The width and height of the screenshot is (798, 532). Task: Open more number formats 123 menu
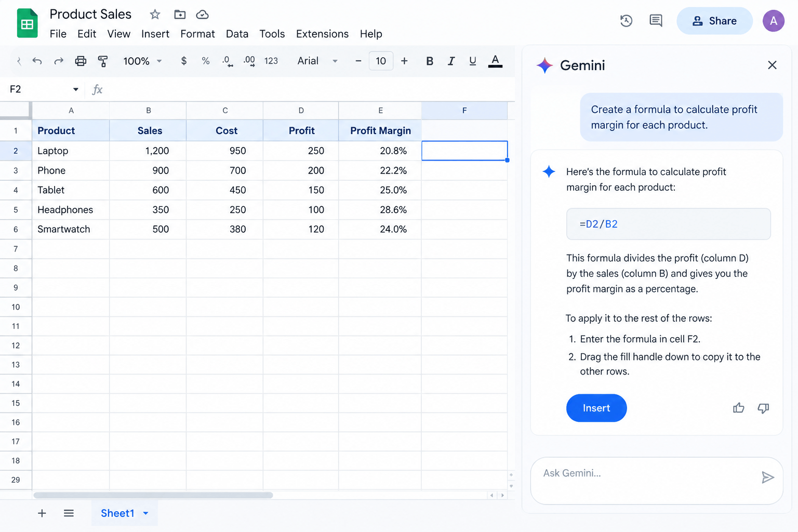271,61
